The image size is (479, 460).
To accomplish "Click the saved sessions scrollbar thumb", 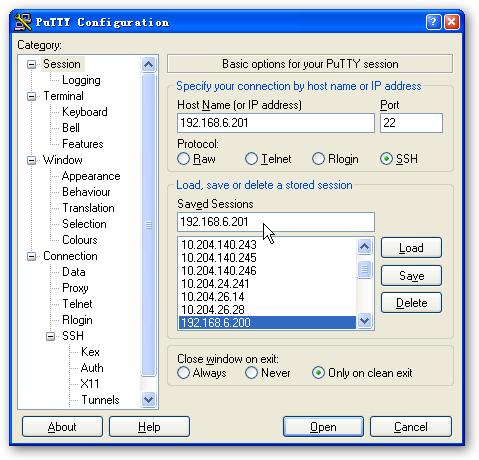I will 364,269.
